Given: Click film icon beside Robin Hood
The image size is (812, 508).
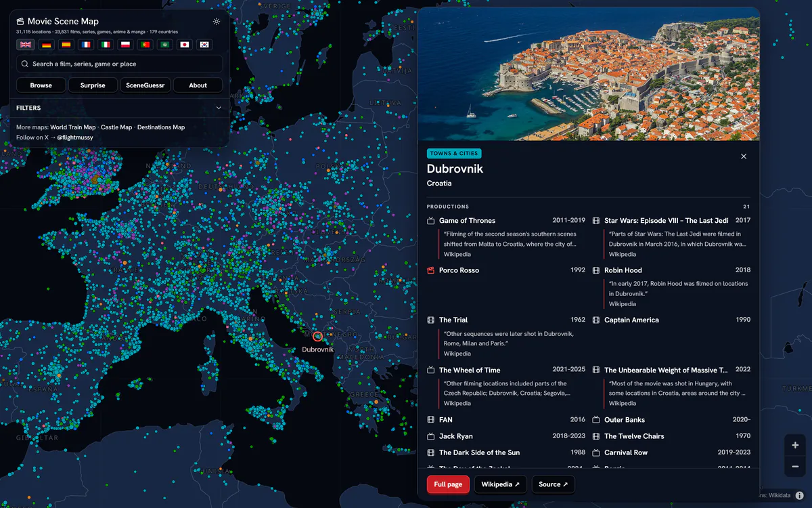Looking at the screenshot, I should click(596, 270).
